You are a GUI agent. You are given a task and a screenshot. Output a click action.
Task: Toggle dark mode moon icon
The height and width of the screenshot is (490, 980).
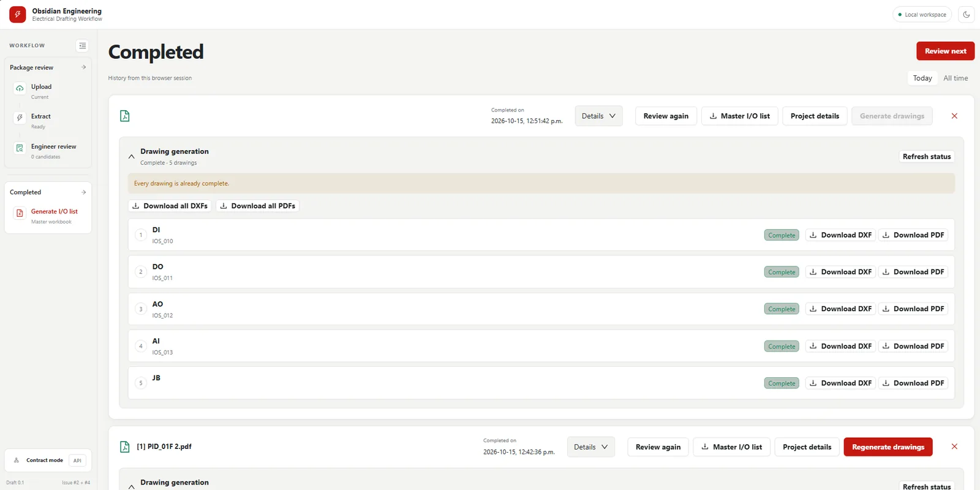967,15
